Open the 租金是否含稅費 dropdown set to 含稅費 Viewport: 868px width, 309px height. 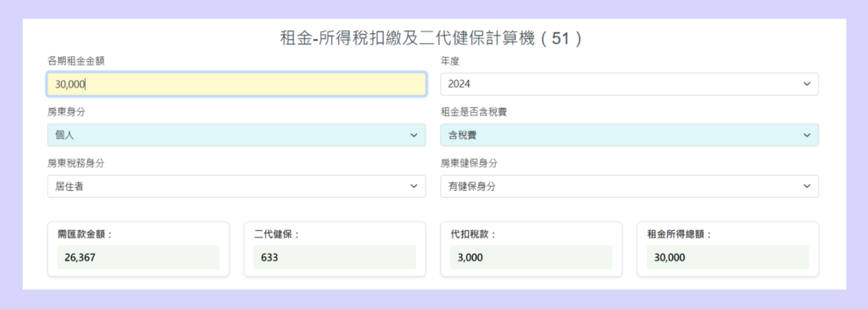pyautogui.click(x=630, y=135)
